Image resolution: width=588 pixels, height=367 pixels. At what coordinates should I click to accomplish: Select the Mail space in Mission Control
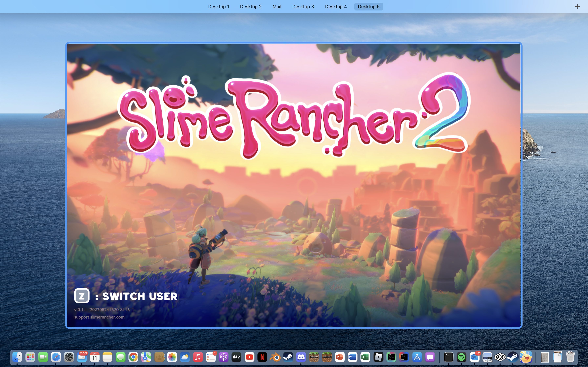(x=276, y=7)
